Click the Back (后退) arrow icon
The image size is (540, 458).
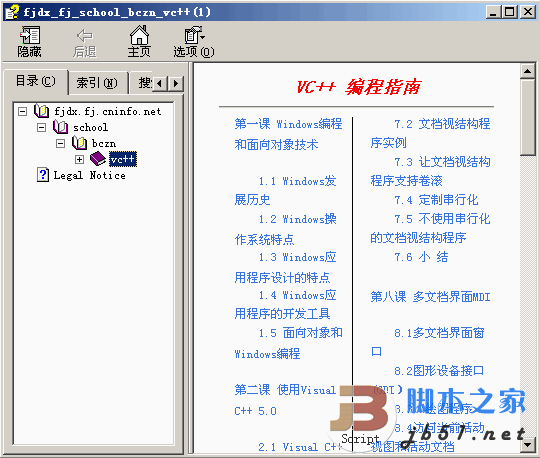[85, 35]
